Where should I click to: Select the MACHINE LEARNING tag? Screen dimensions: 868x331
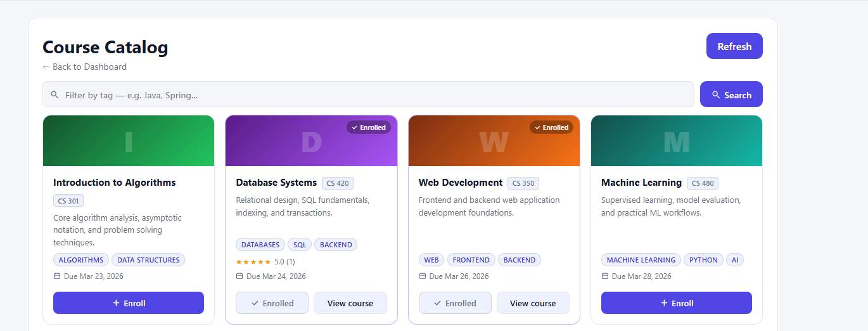click(641, 260)
